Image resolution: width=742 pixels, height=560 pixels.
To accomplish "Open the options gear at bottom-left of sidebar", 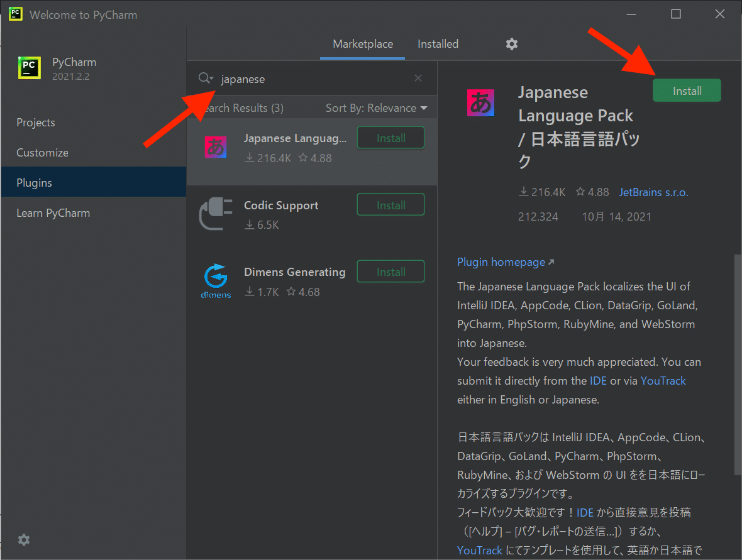I will [x=24, y=540].
